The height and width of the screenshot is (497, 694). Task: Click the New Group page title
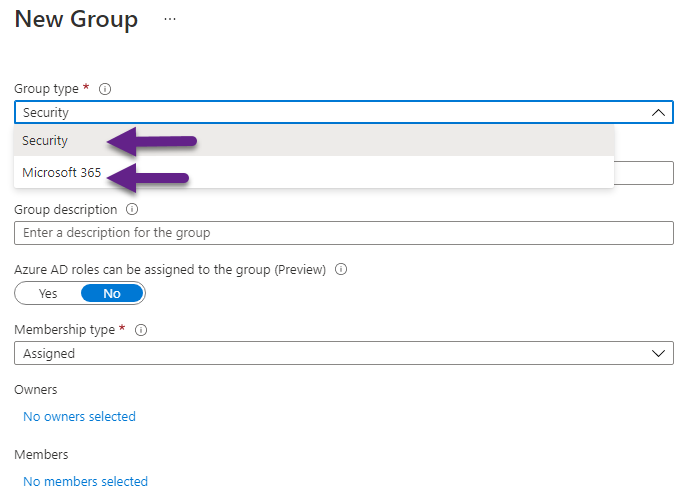tap(76, 20)
